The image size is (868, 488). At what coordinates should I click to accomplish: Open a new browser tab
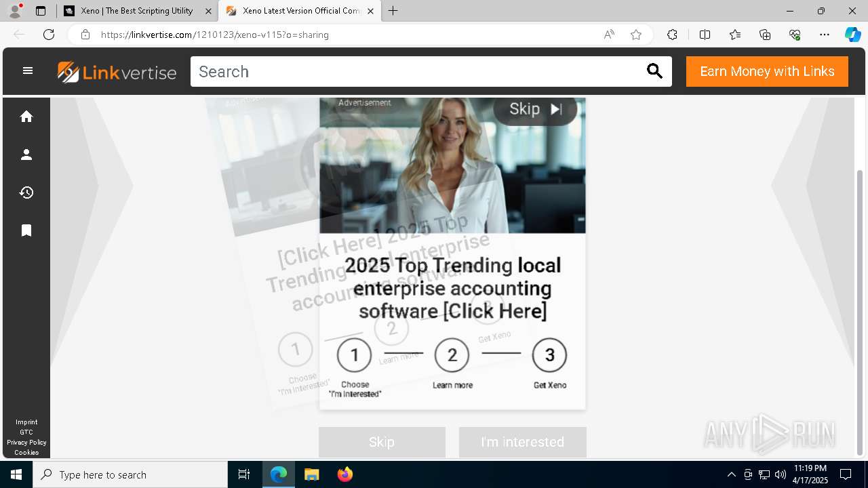393,11
